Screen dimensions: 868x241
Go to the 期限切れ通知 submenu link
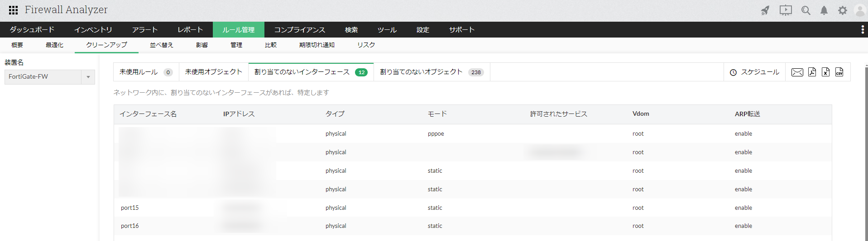coord(317,45)
